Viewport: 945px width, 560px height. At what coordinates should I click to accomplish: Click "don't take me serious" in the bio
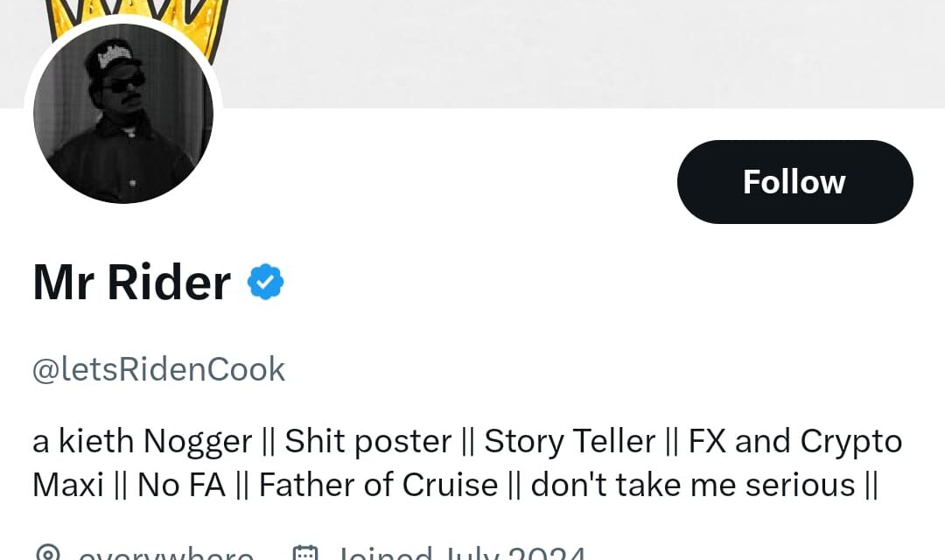693,484
